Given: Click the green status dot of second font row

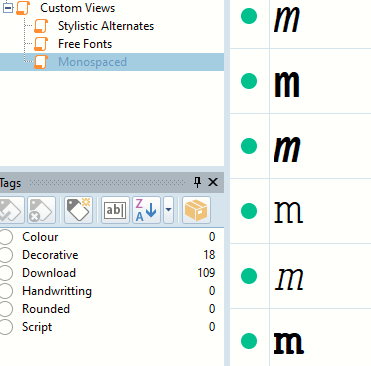Looking at the screenshot, I should tap(249, 81).
